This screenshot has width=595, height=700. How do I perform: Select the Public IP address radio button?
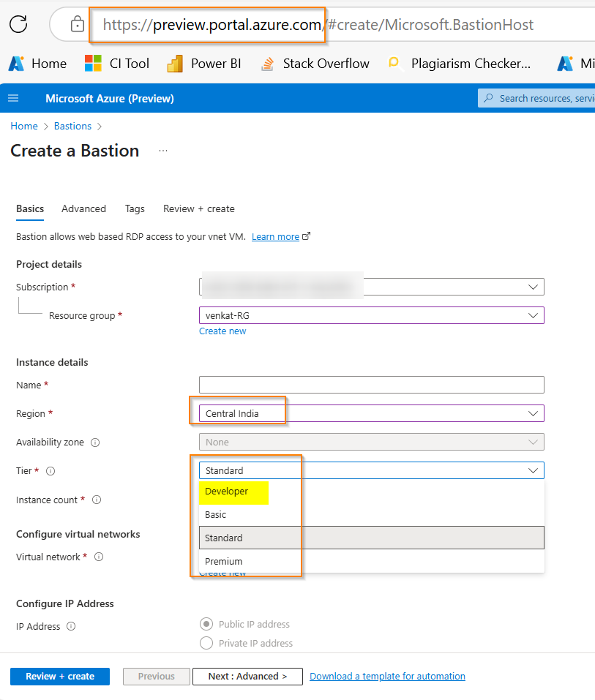pyautogui.click(x=206, y=624)
